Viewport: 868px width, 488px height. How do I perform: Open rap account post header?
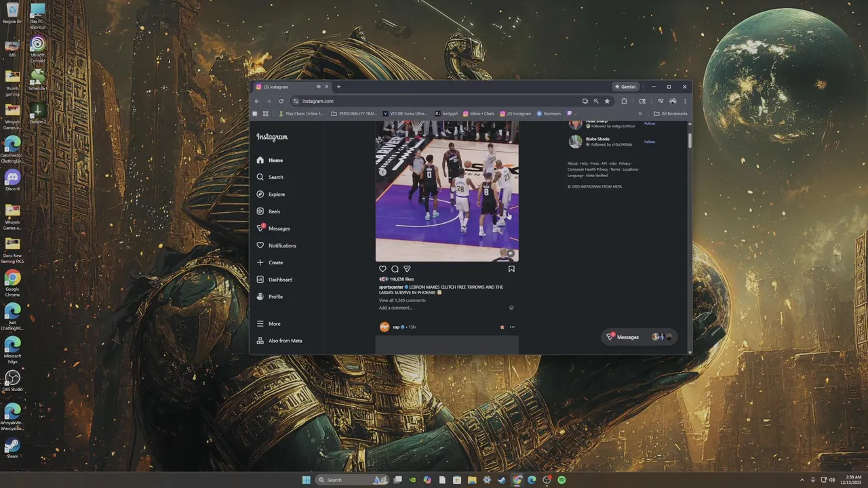pyautogui.click(x=397, y=327)
